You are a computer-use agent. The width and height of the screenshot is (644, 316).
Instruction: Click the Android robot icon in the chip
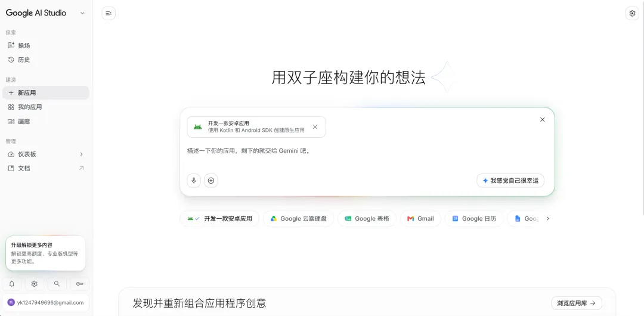(197, 126)
